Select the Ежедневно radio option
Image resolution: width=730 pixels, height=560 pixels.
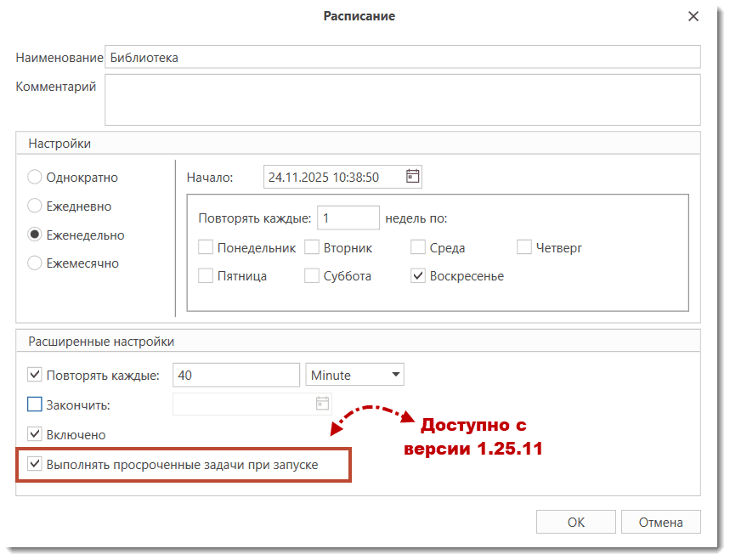point(35,206)
